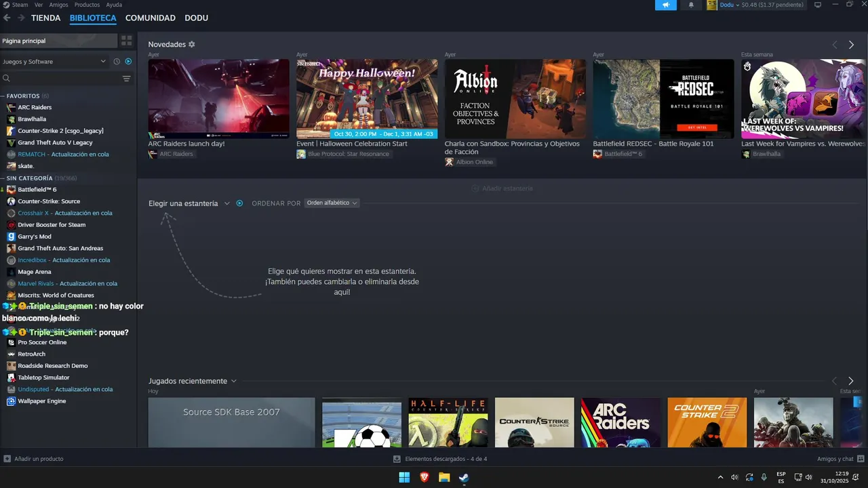The height and width of the screenshot is (488, 868).
Task: Select Roadside Research Demo in the list
Action: (53, 366)
